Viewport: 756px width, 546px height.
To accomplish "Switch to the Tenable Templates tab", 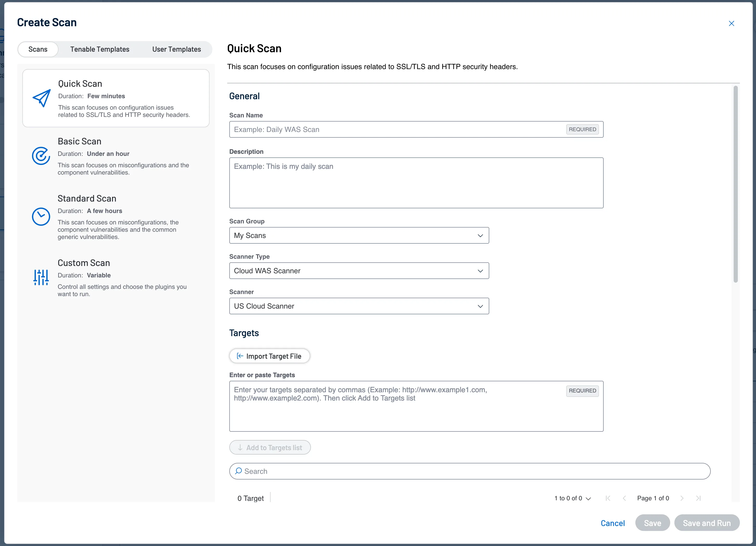I will point(99,49).
